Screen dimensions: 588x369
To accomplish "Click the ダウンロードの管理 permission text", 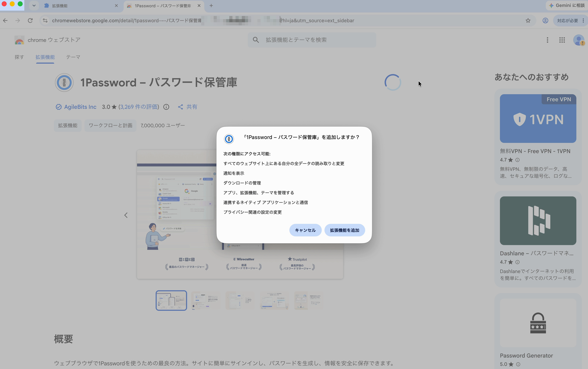I will click(x=242, y=183).
